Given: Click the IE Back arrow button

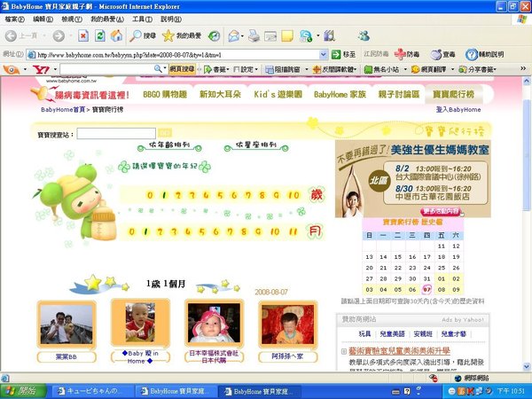Looking at the screenshot, I should pyautogui.click(x=11, y=35).
